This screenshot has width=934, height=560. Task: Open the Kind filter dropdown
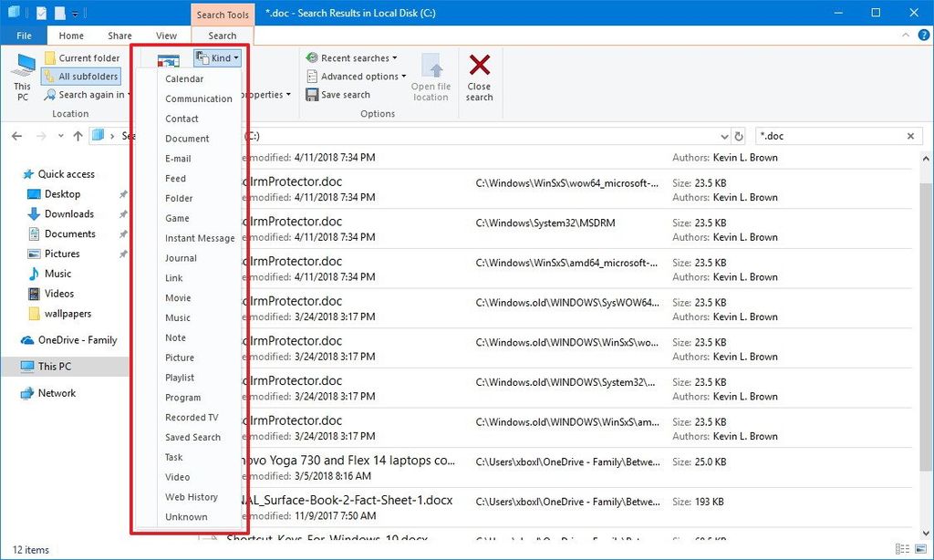click(x=217, y=57)
